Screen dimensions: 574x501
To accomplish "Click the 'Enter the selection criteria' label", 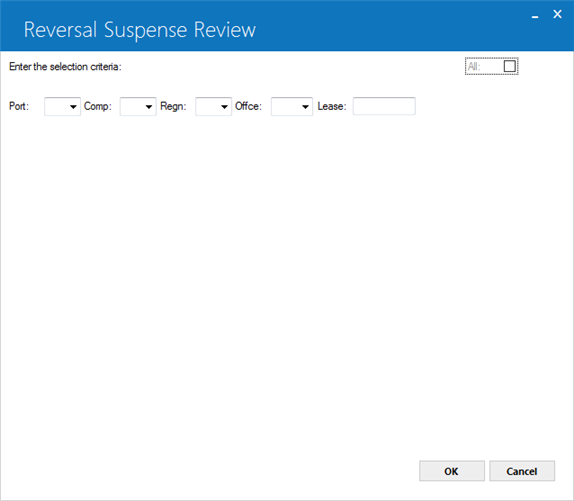I will pos(65,67).
